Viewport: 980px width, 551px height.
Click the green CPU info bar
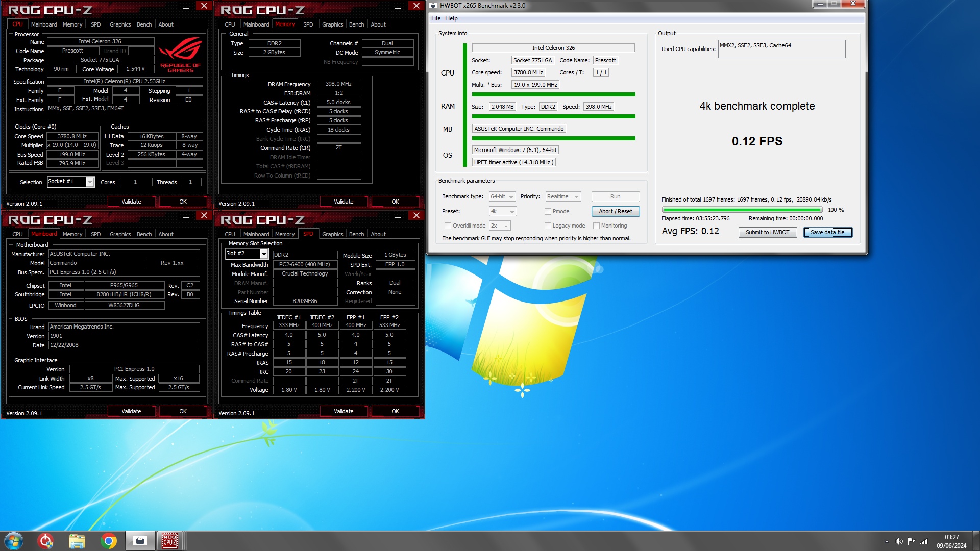pyautogui.click(x=553, y=94)
